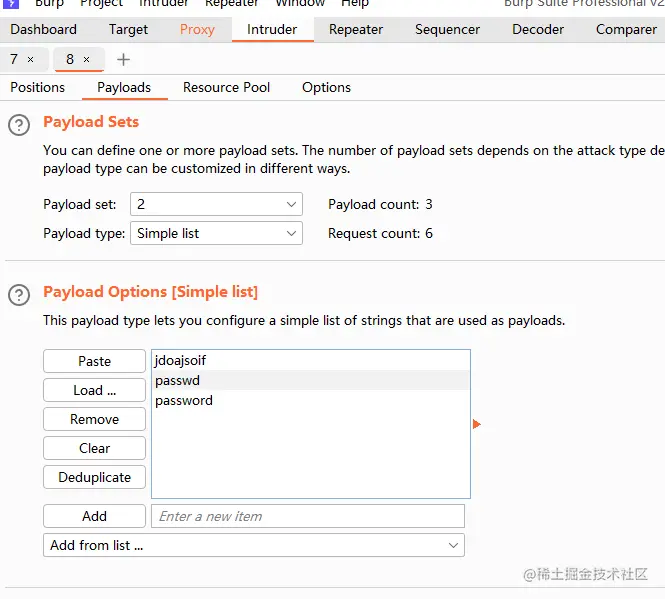Open the Proxy tab
The image size is (665, 599).
[197, 29]
